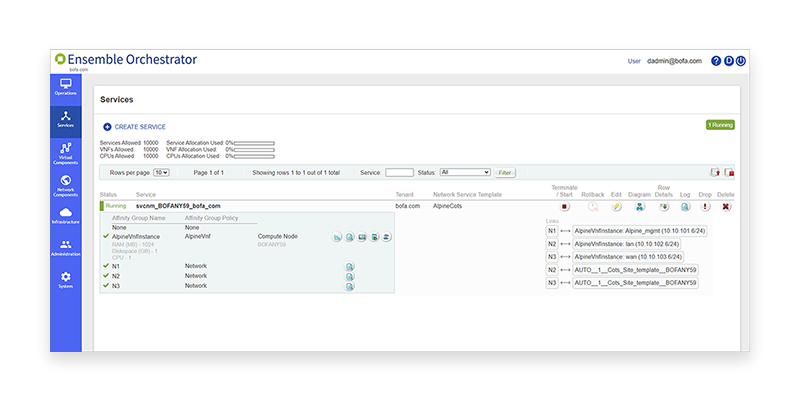The width and height of the screenshot is (800, 402).
Task: Expand the Status filter dropdown
Action: 465,172
